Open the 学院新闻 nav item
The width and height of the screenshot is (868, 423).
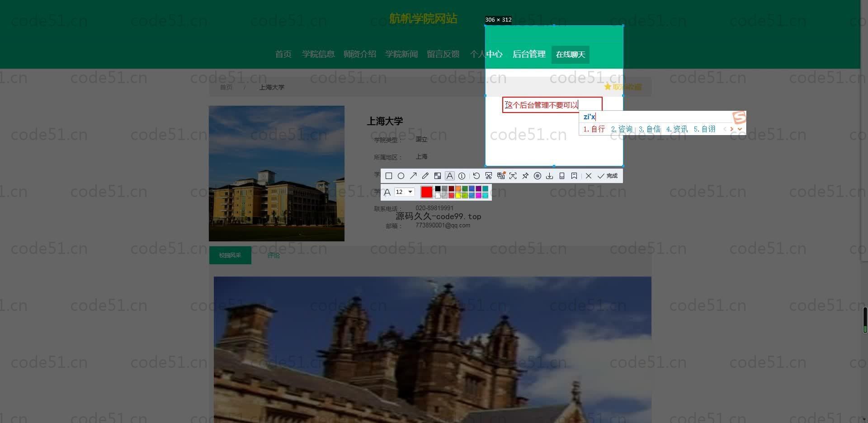(401, 54)
